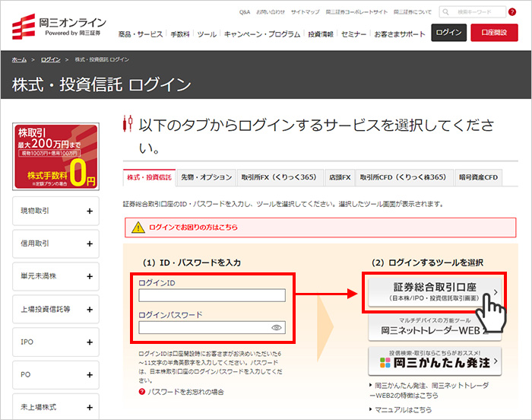This screenshot has width=532, height=420.
Task: Click パスワードをお忘れの場合 link
Action: (x=186, y=392)
